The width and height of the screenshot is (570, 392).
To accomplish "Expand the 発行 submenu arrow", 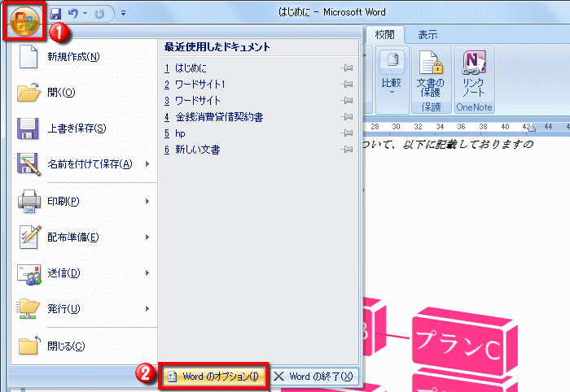I will [x=147, y=309].
